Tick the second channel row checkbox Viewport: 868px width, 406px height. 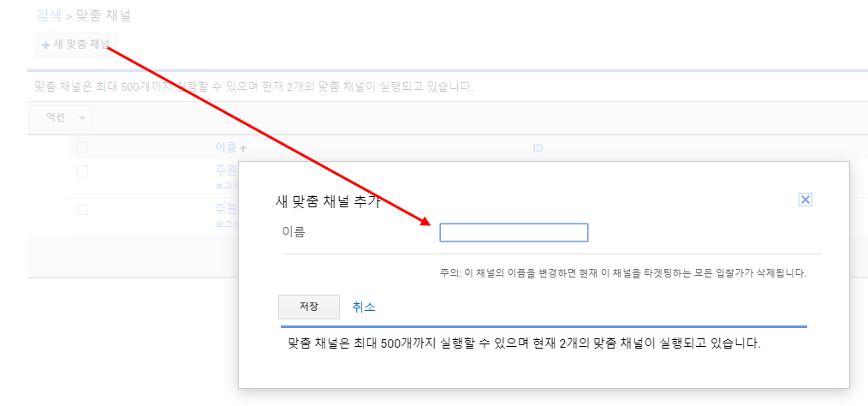coord(82,209)
